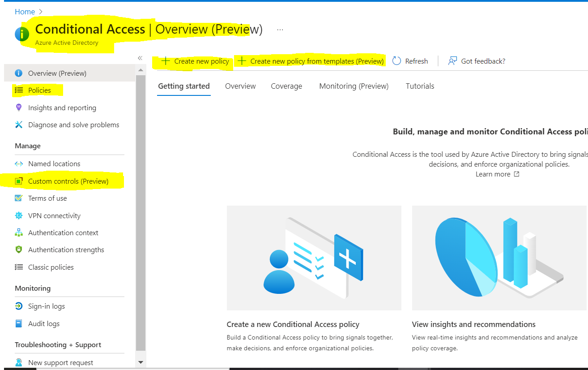Click the Overview (Preview) sidebar icon
Screen dimensions: 588x370
pyautogui.click(x=18, y=73)
